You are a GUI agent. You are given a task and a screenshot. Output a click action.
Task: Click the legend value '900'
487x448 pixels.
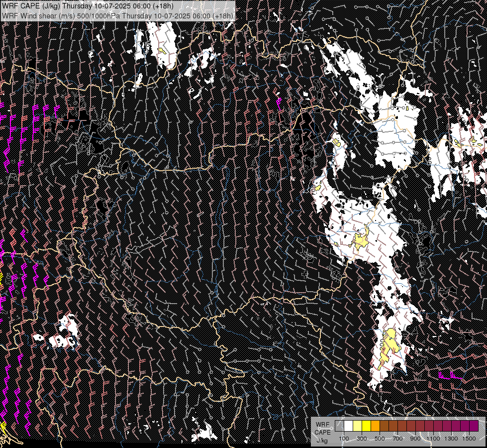pyautogui.click(x=415, y=439)
